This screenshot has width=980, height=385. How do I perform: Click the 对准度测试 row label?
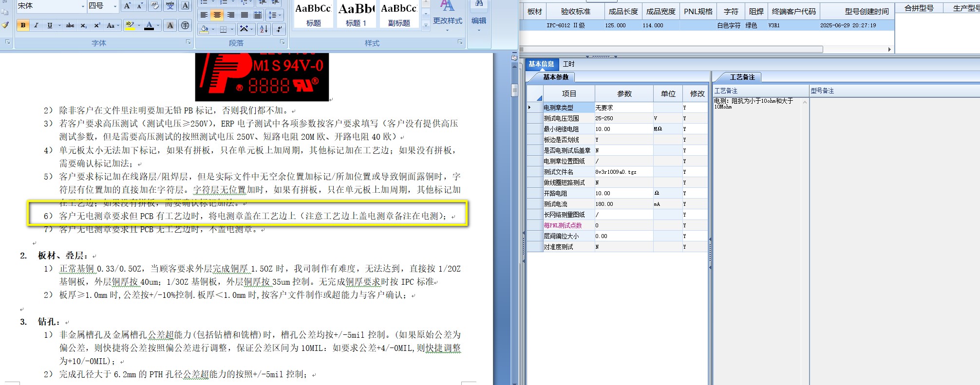(568, 247)
